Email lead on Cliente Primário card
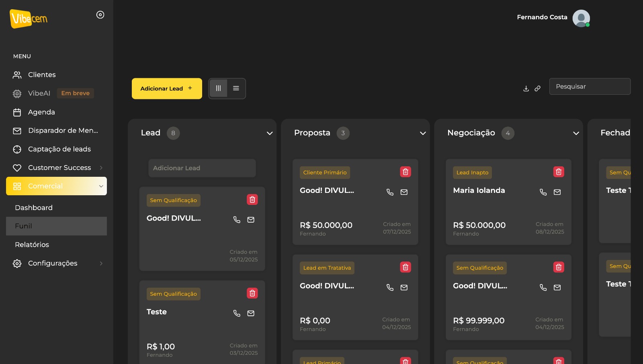The height and width of the screenshot is (364, 643). pyautogui.click(x=404, y=192)
